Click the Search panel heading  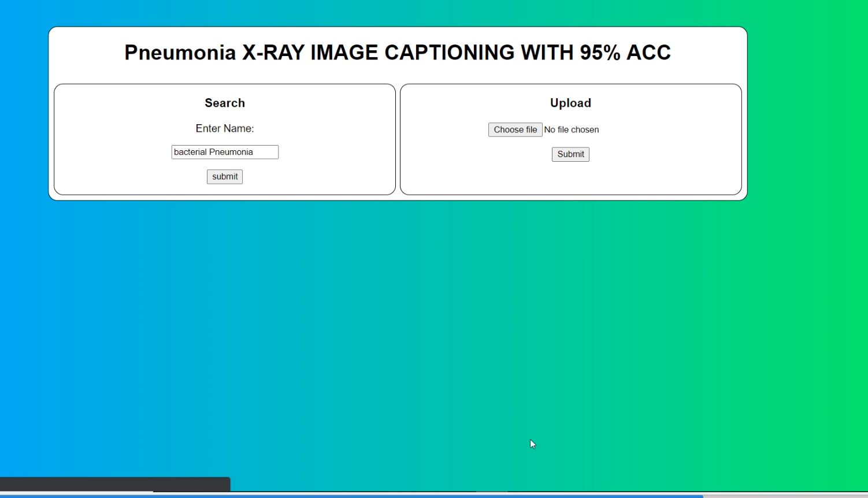click(x=225, y=103)
